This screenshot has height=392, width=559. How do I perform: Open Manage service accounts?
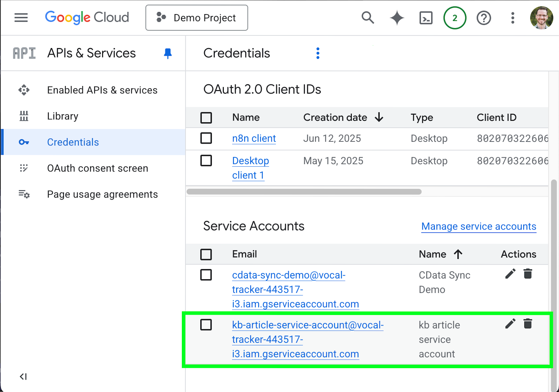click(x=478, y=226)
